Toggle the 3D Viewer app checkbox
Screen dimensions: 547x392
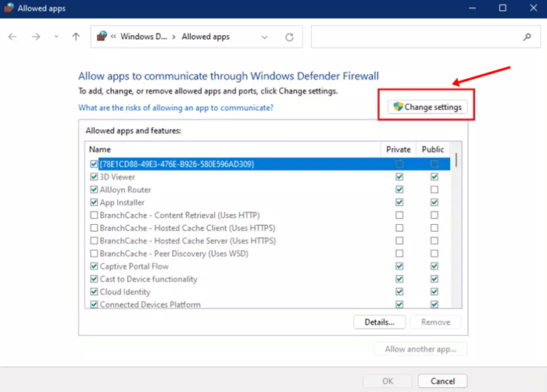pos(95,177)
